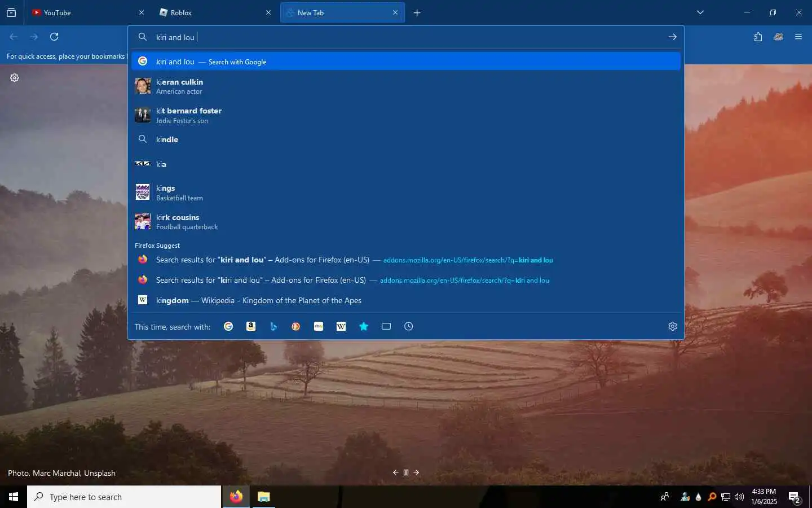Open Windows Start menu
Viewport: 812px width, 508px height.
coord(14,497)
